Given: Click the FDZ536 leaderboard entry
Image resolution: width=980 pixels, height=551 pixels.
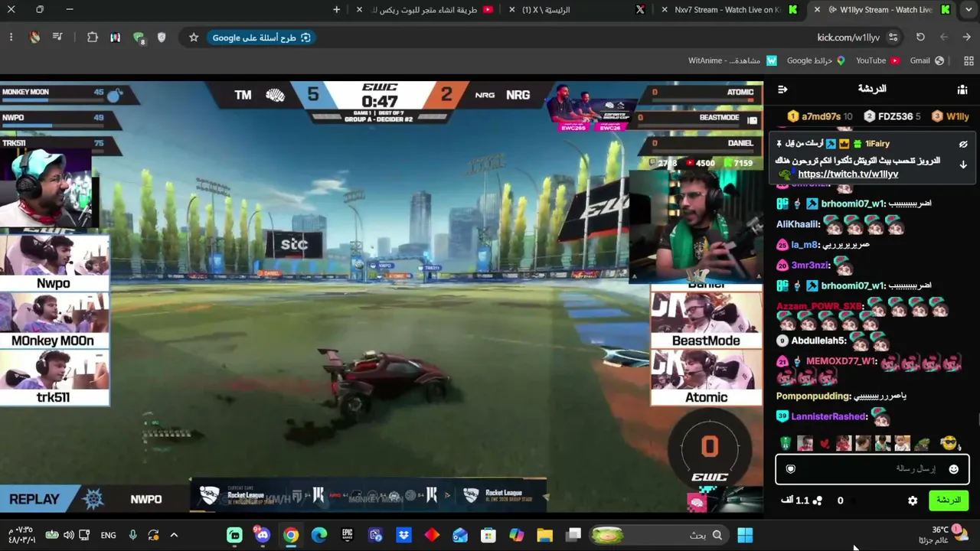Looking at the screenshot, I should click(x=891, y=116).
